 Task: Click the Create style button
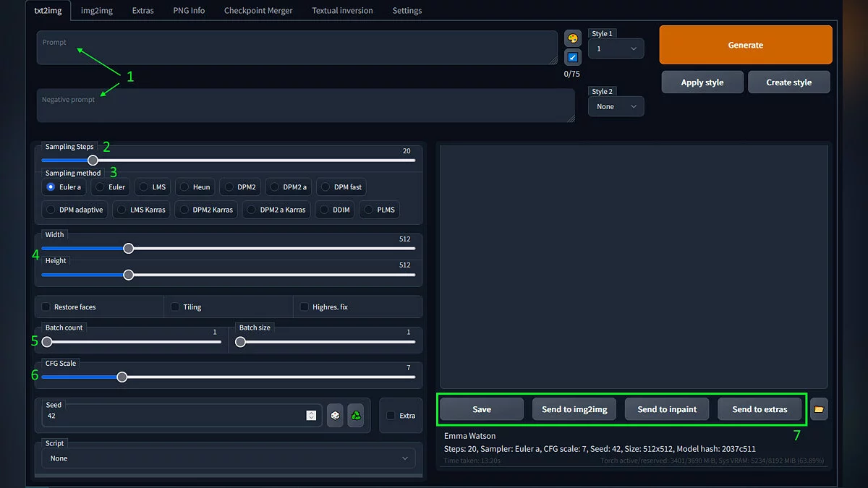point(788,82)
